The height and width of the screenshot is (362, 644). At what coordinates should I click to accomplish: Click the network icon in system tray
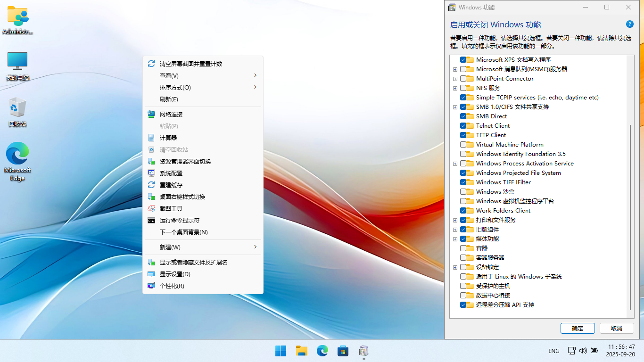571,351
